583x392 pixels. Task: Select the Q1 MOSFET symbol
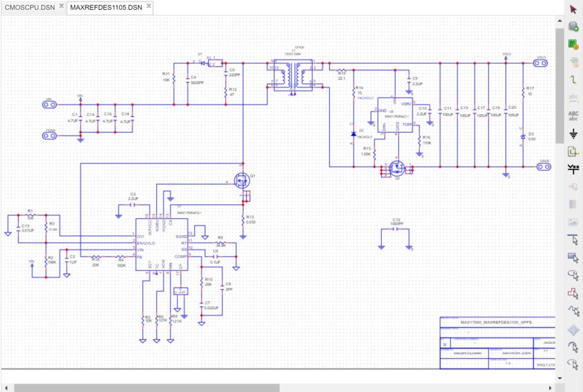[242, 181]
